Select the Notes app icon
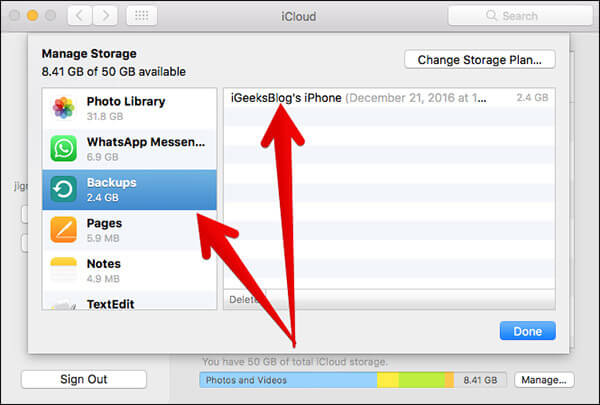Screen dimensions: 600x405 64,271
